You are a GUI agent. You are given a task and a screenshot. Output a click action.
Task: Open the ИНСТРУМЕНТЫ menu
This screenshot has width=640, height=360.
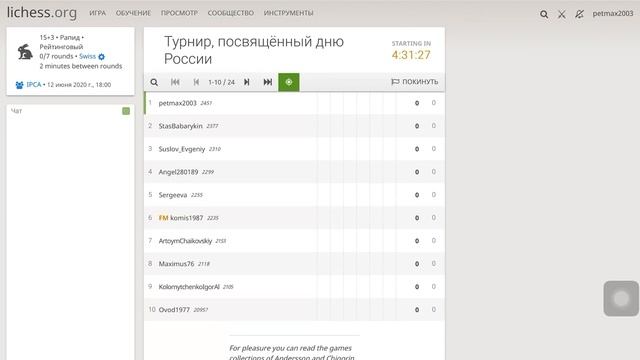click(x=289, y=13)
